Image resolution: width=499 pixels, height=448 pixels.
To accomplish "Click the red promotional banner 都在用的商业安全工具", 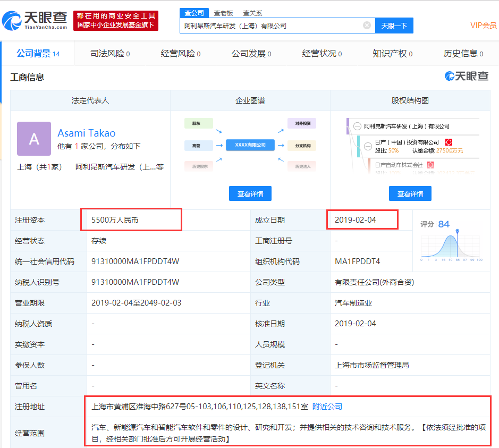I will click(116, 20).
